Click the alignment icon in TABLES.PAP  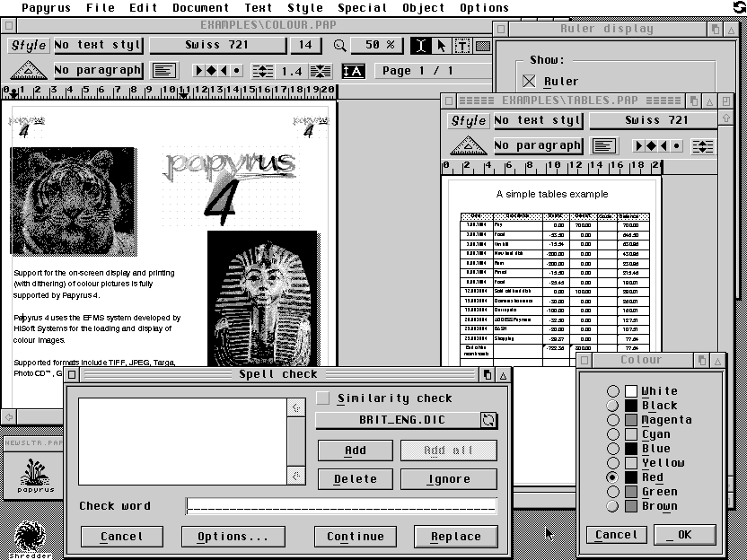coord(604,145)
